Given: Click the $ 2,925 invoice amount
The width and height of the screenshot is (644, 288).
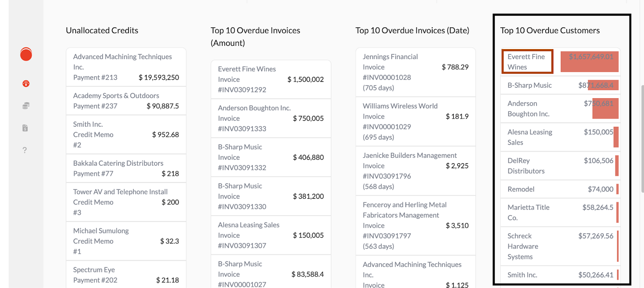Looking at the screenshot, I should 457,166.
